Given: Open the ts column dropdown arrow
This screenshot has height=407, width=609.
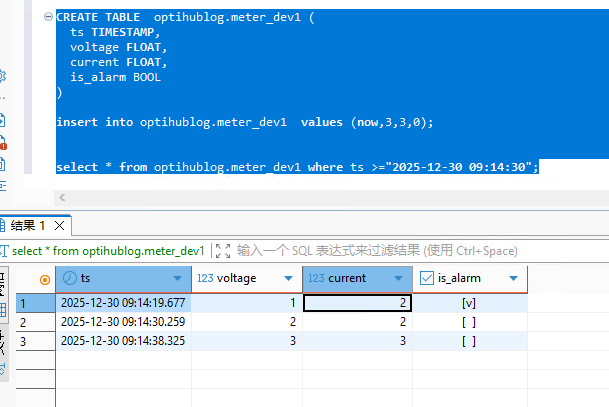Looking at the screenshot, I should tap(177, 278).
